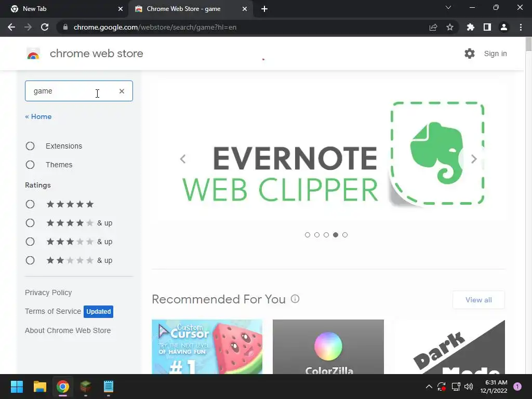Click the Chrome Web Store rainbow logo
The width and height of the screenshot is (532, 399).
coord(33,54)
